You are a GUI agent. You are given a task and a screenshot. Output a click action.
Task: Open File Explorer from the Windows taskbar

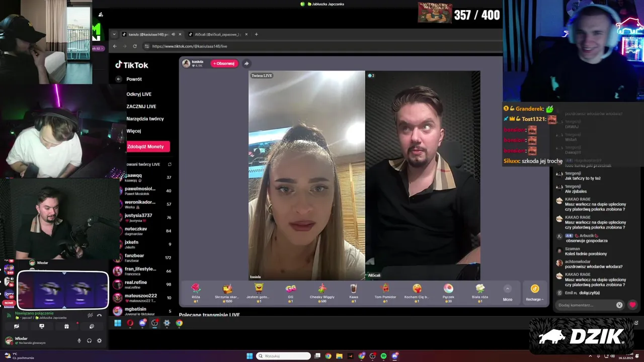340,356
